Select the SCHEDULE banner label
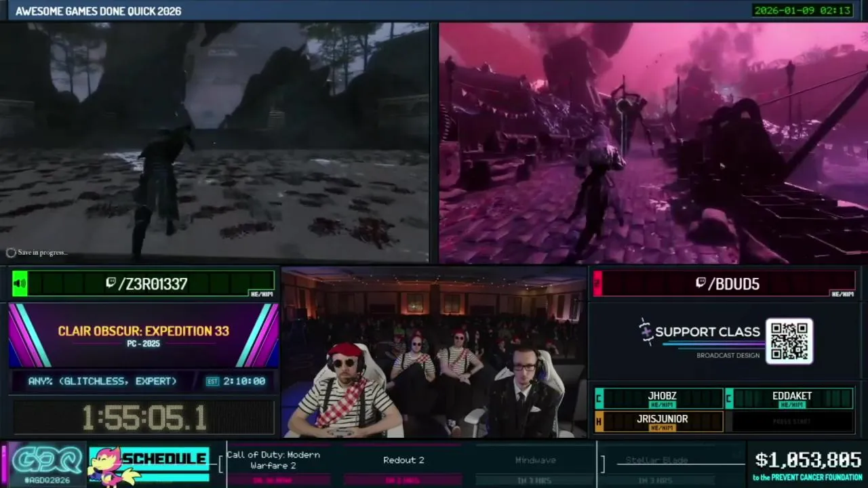The width and height of the screenshot is (868, 488). click(x=163, y=459)
